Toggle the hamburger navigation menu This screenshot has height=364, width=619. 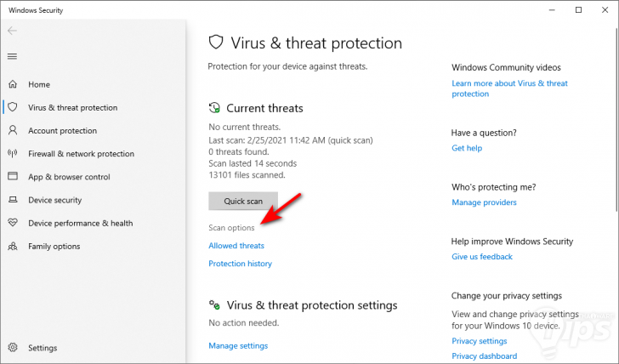pos(12,56)
